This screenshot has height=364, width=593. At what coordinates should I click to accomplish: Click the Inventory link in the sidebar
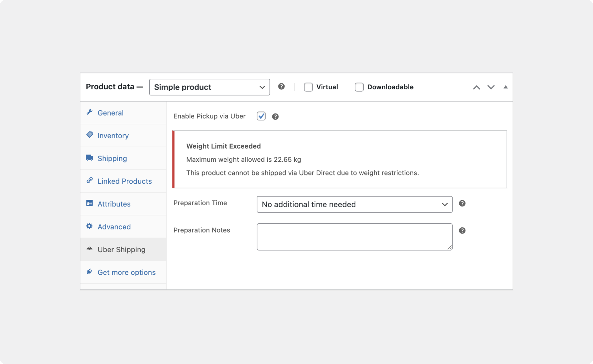[x=113, y=135]
